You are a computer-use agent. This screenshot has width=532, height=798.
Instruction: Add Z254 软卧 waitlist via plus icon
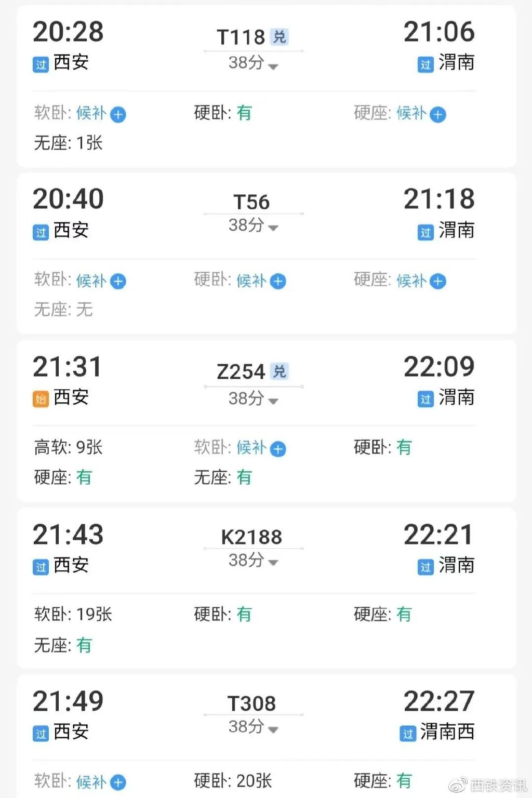278,449
